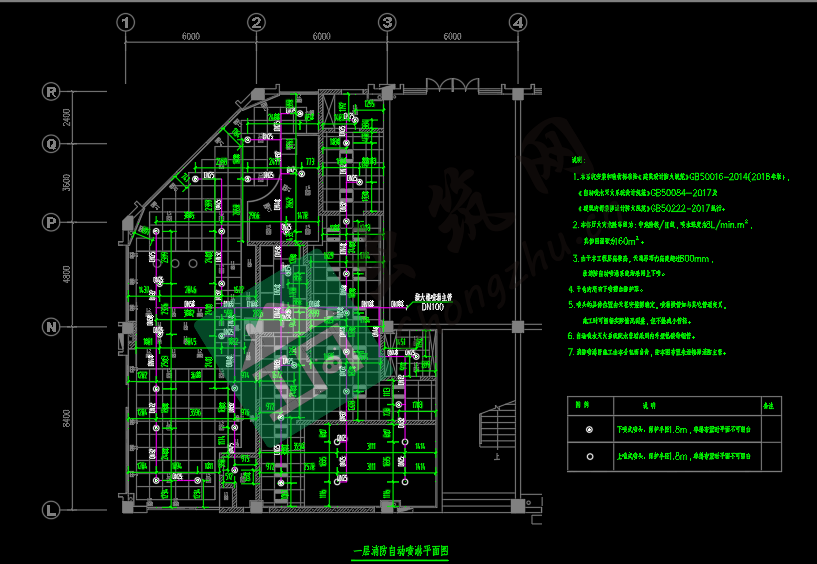Image resolution: width=817 pixels, height=564 pixels.
Task: Select the upright sprinkler symbol in the legend
Action: coord(590,456)
